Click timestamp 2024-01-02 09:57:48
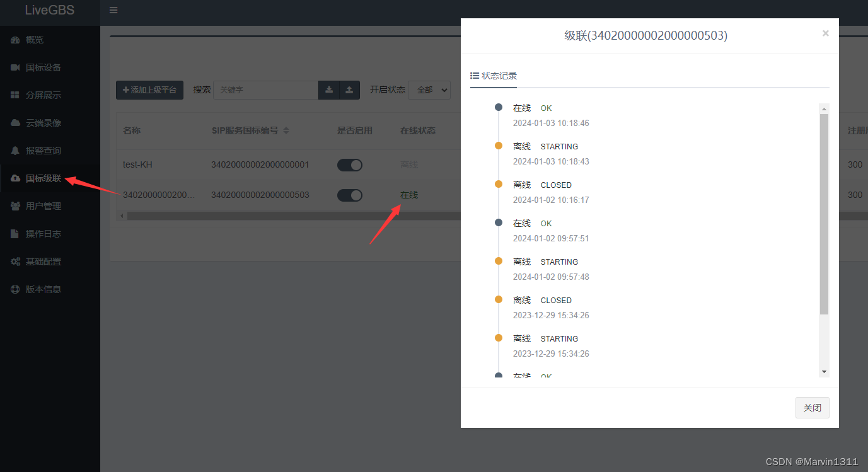The image size is (868, 472). click(x=551, y=277)
